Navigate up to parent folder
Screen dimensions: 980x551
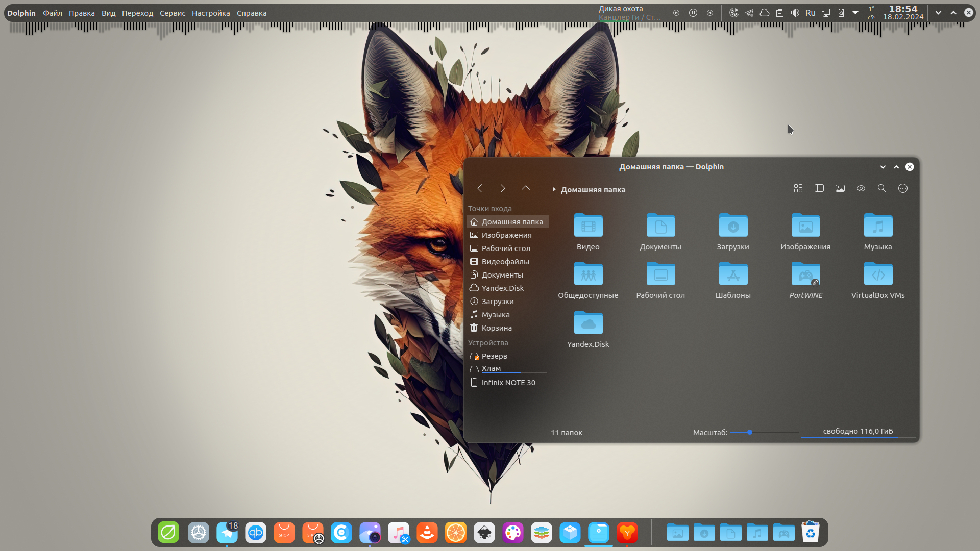[526, 188]
